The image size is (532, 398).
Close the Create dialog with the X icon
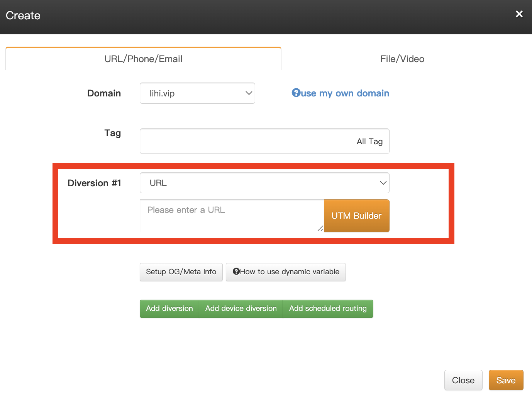(519, 14)
